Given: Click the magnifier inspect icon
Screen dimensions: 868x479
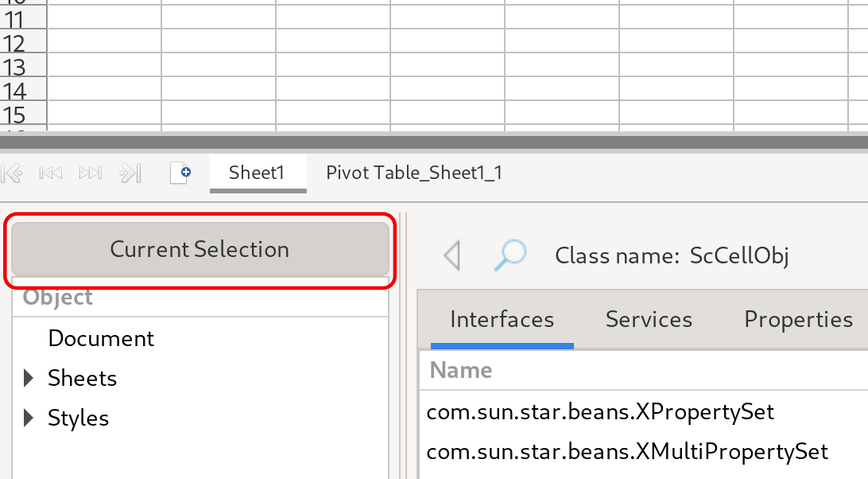Looking at the screenshot, I should (510, 255).
